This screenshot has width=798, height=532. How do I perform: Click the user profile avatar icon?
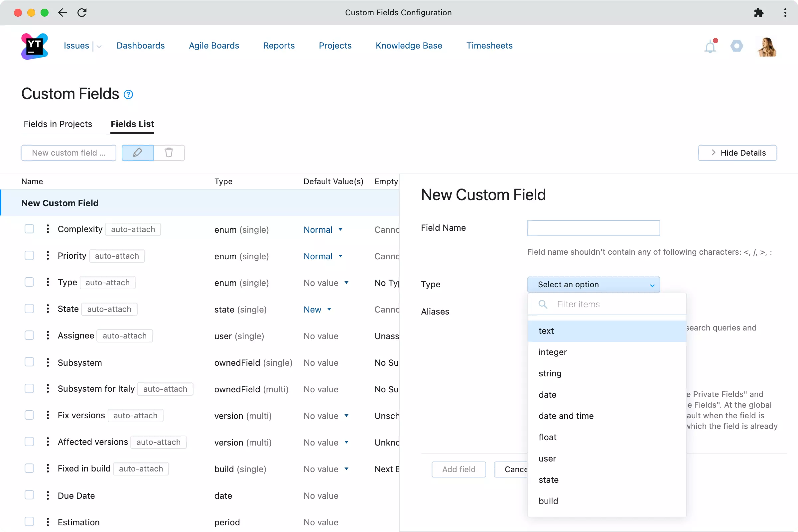[x=766, y=46]
